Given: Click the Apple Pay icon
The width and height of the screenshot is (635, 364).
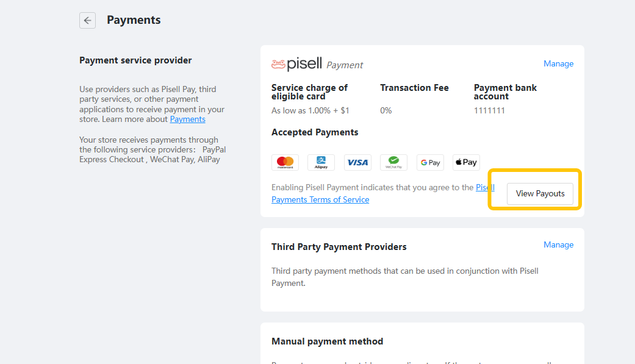Looking at the screenshot, I should (466, 162).
